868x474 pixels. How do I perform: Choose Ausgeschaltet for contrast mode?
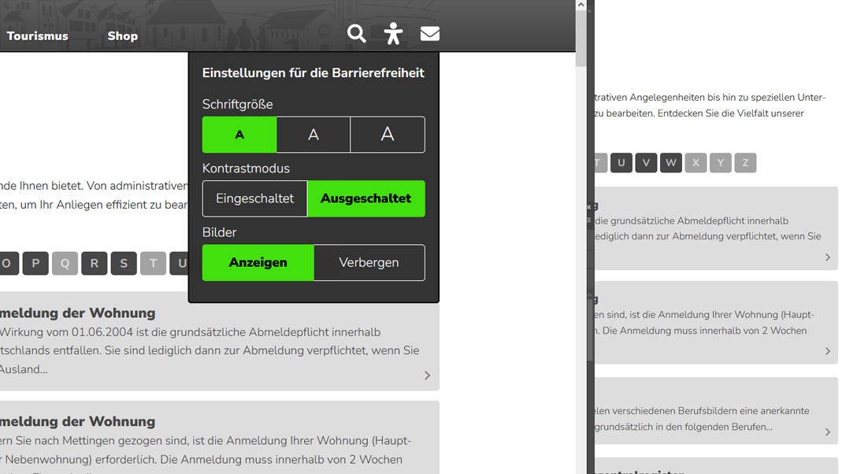pyautogui.click(x=365, y=198)
